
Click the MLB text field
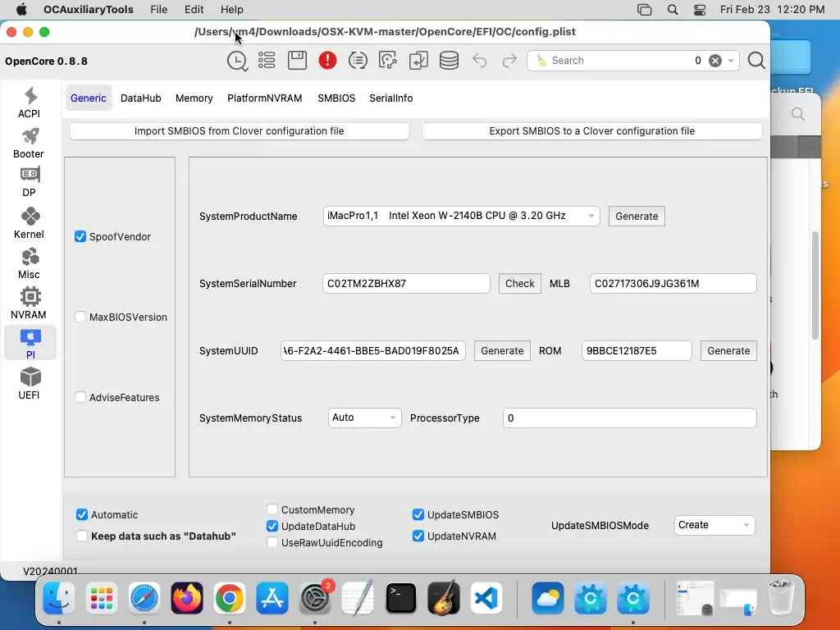[x=673, y=283]
